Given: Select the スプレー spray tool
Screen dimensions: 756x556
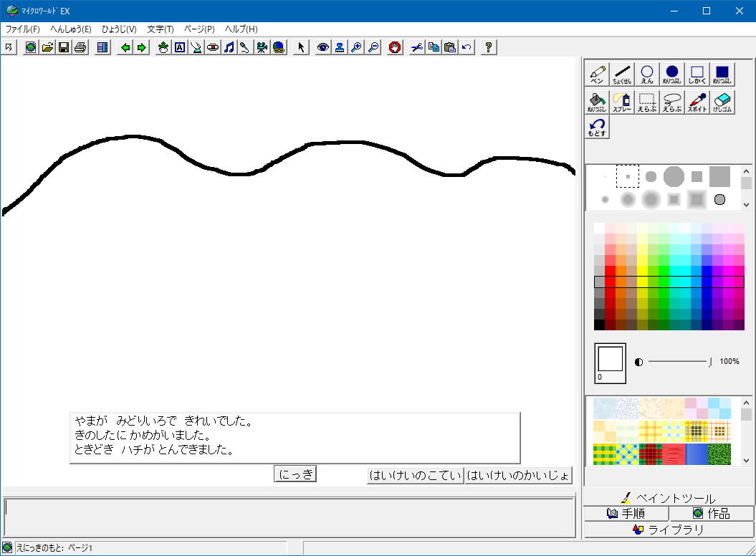Looking at the screenshot, I should [622, 102].
